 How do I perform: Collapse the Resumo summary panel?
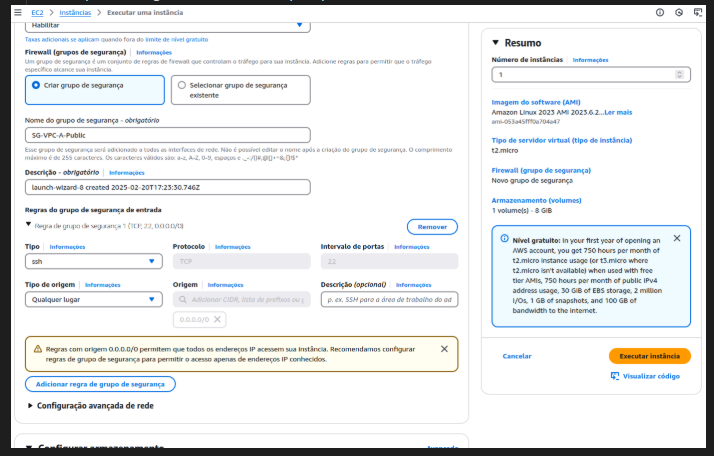495,43
